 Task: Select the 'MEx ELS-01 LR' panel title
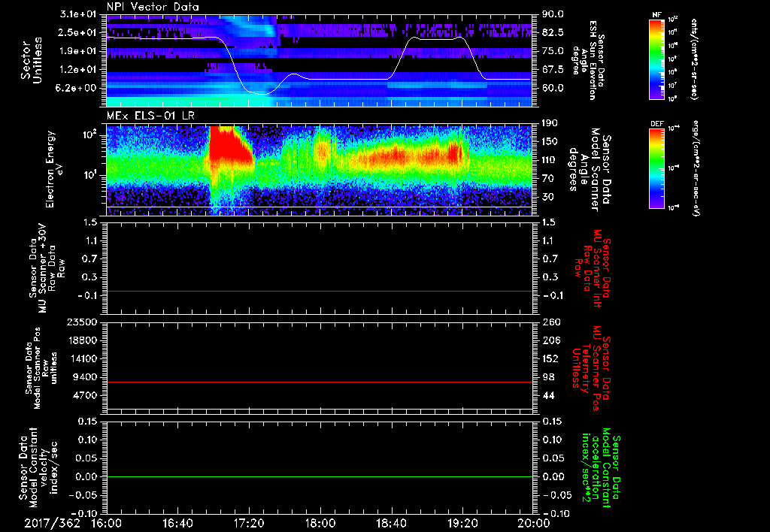click(x=150, y=116)
